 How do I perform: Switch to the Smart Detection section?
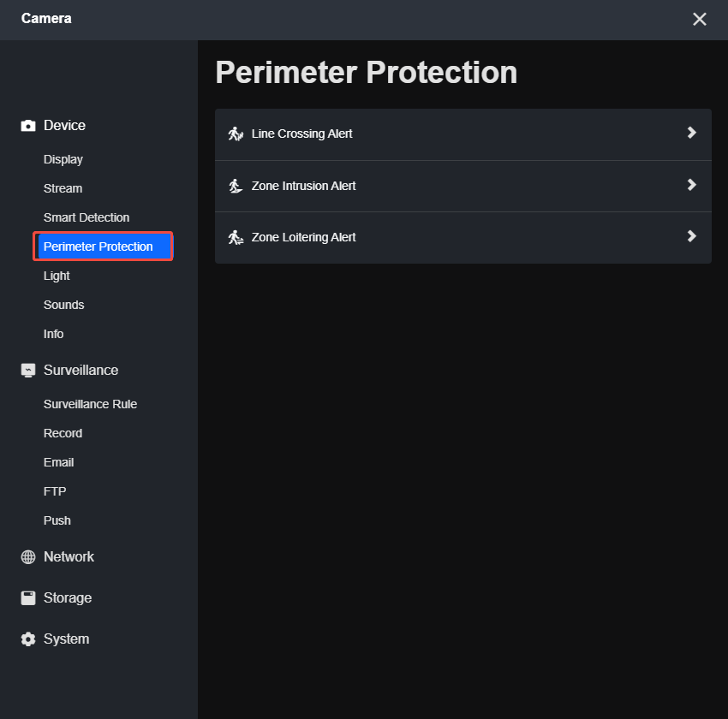[86, 217]
